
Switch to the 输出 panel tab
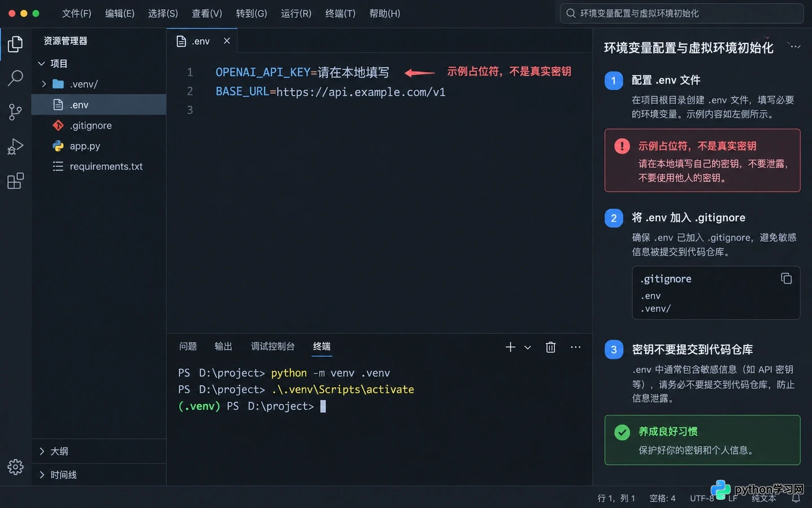[x=223, y=346]
